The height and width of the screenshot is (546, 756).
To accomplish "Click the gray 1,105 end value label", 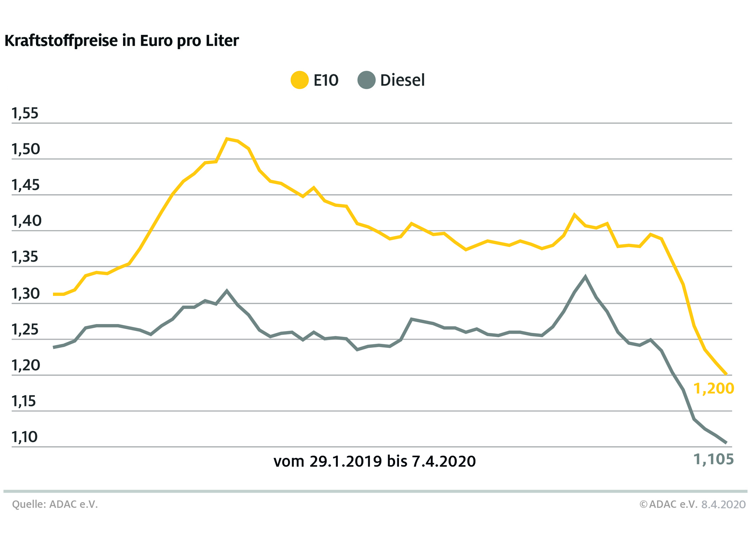I will point(713,460).
